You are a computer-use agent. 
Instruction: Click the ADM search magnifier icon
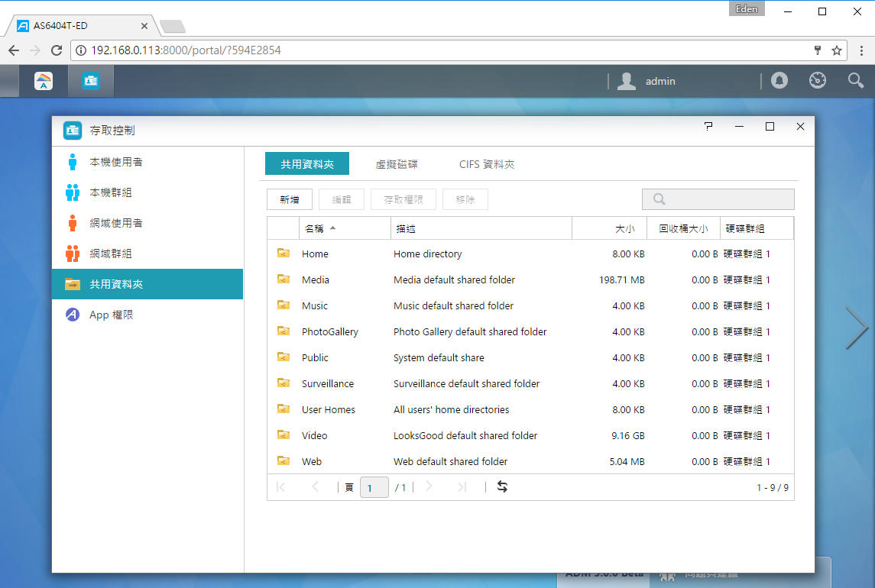[x=855, y=81]
